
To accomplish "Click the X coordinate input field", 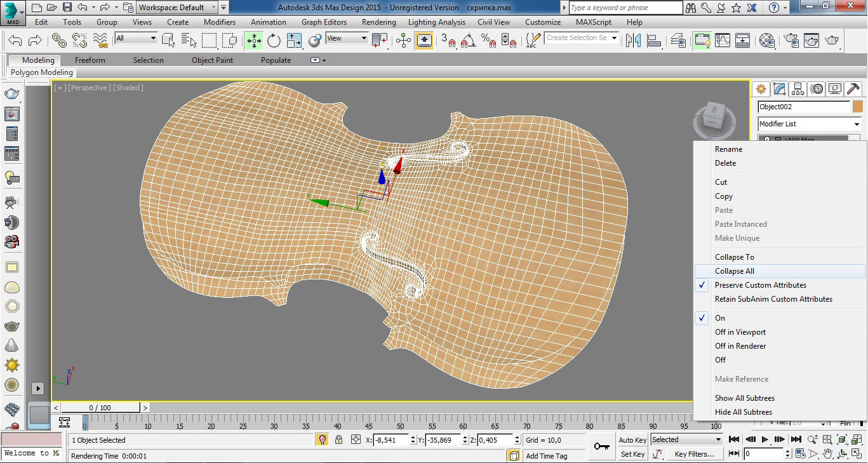I will pyautogui.click(x=391, y=440).
